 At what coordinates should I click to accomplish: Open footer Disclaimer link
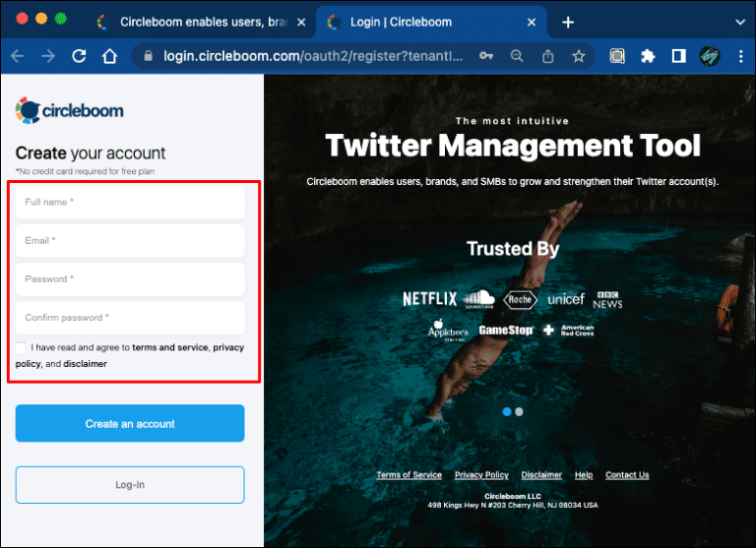click(x=541, y=475)
